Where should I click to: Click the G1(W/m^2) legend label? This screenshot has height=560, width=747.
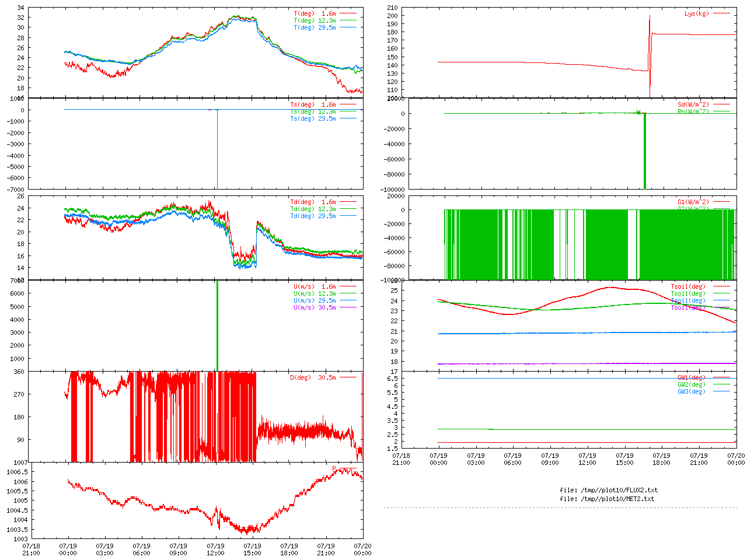(693, 202)
